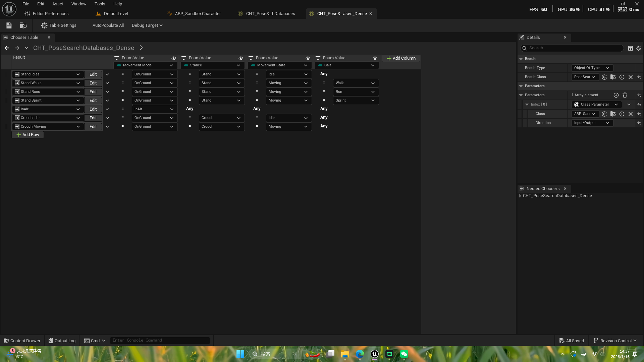This screenshot has width=644, height=362.
Task: Remove all Parameters array elements with trash icon
Action: (x=625, y=95)
